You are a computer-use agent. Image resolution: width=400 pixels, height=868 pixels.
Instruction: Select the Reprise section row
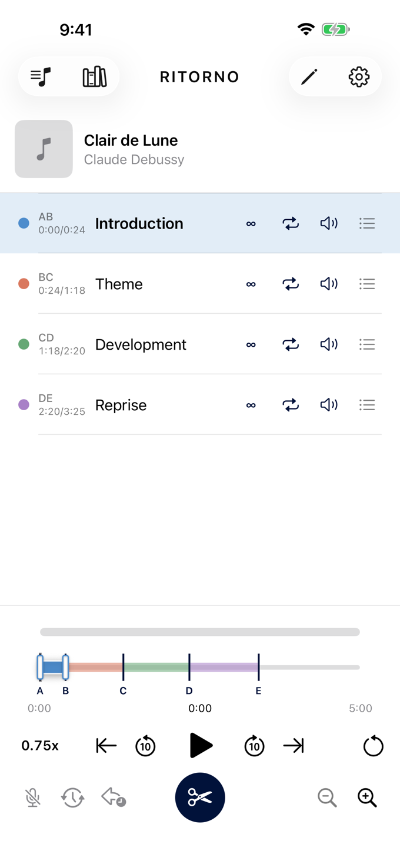click(x=200, y=405)
